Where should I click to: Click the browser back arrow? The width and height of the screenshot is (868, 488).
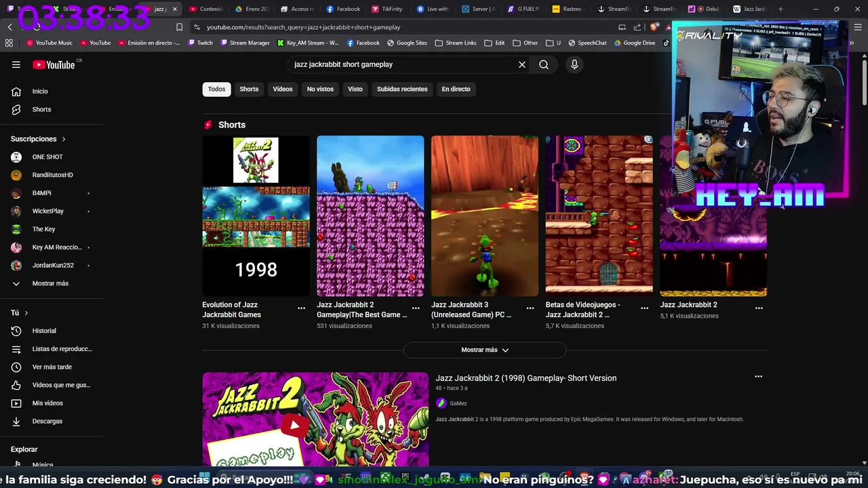click(9, 27)
